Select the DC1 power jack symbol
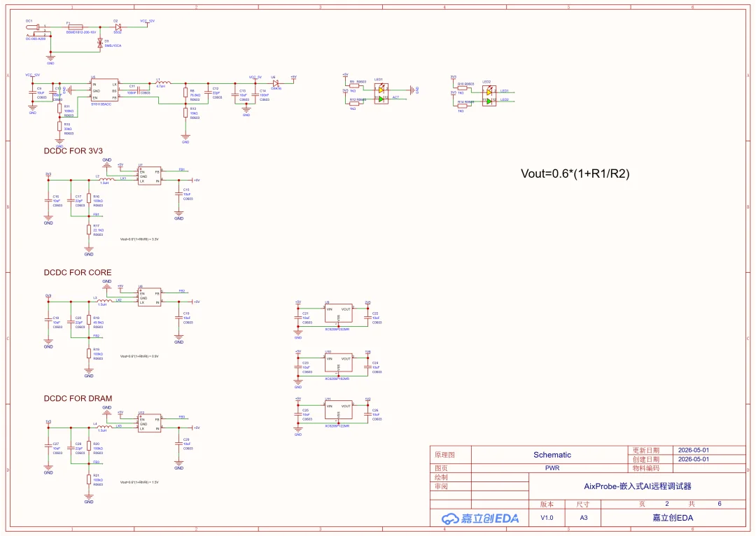Screen dimensions: 756x536 point(36,31)
